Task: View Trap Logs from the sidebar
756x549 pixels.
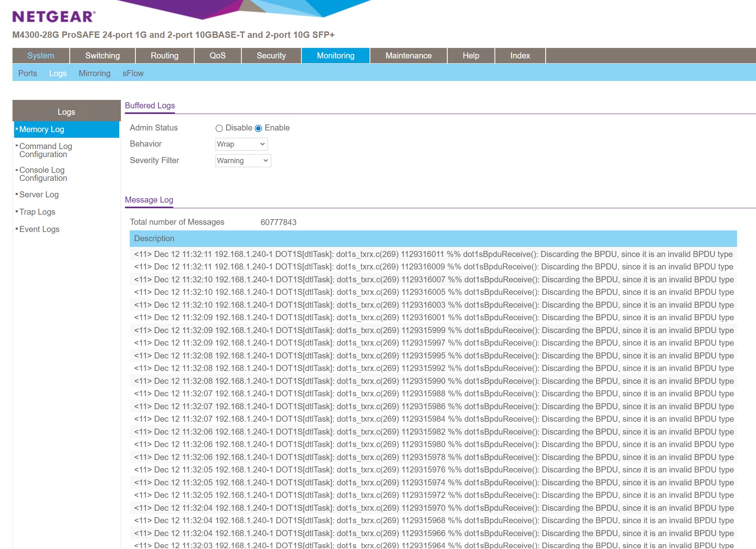Action: pos(37,212)
